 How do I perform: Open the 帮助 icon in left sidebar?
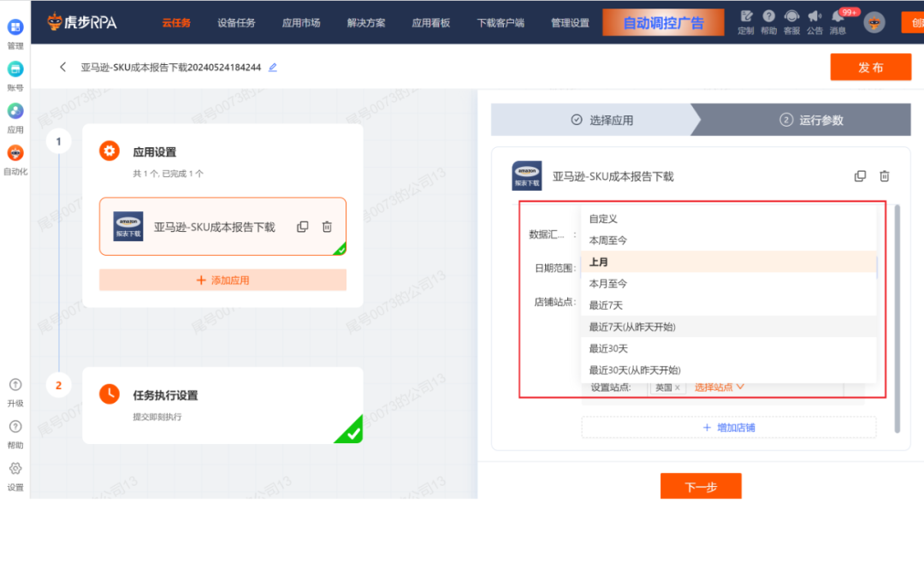(x=15, y=427)
